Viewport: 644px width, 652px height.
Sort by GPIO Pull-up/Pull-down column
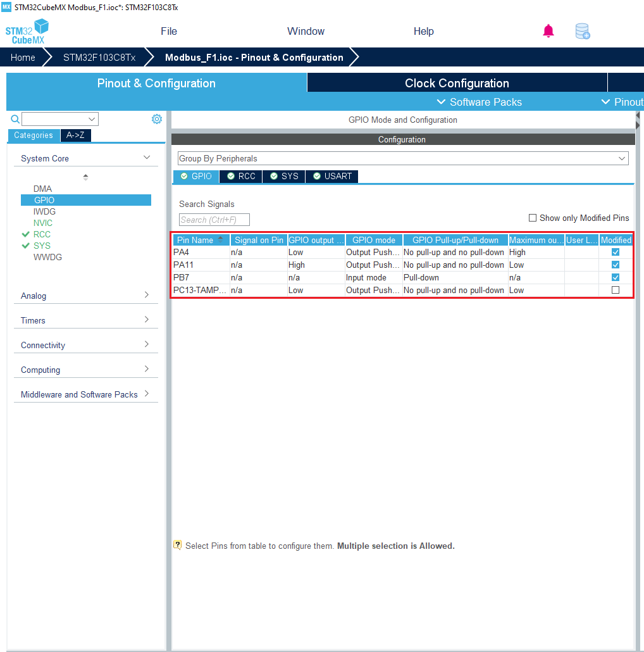(x=455, y=240)
